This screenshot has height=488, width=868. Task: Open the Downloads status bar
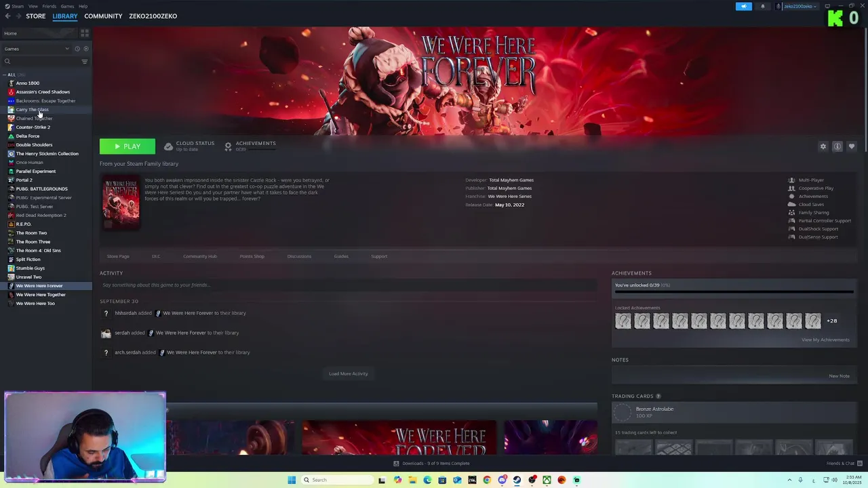433,464
